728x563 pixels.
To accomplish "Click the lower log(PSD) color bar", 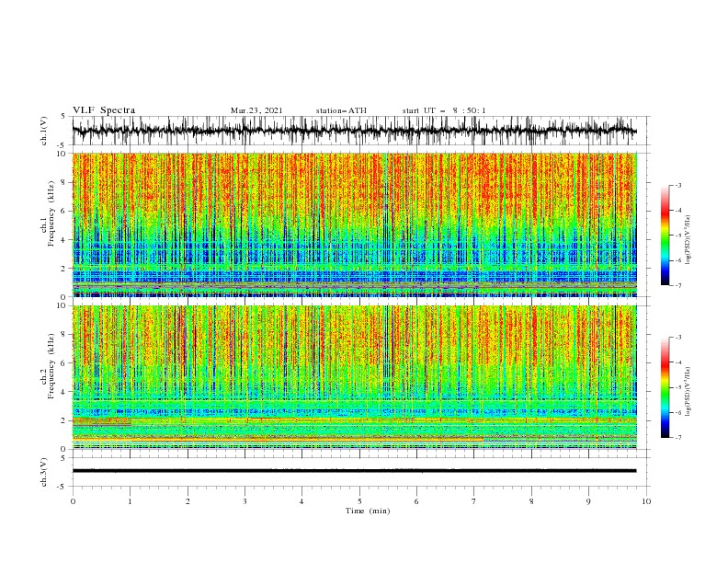I will (665, 387).
